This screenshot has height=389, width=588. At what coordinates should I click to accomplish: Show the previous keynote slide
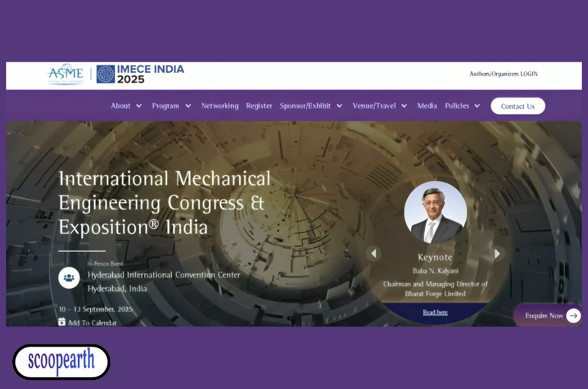374,254
